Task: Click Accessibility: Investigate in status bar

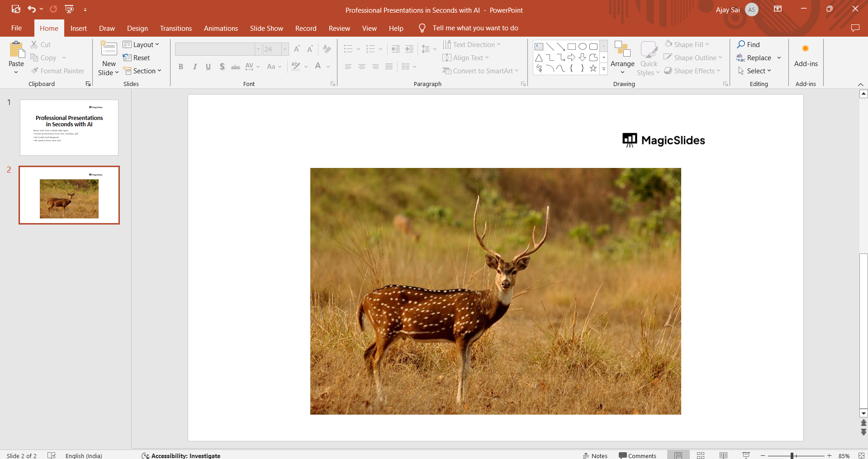Action: [x=181, y=455]
